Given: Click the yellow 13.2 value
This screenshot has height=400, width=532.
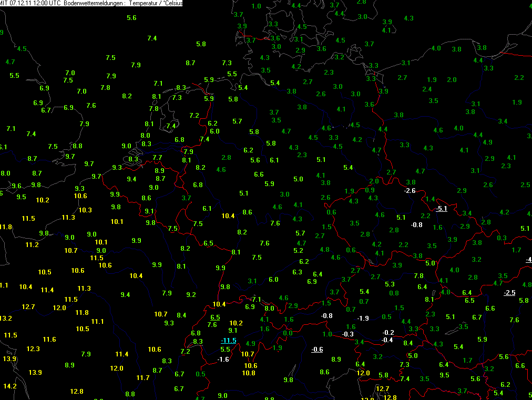Looking at the screenshot, I should point(6,319).
